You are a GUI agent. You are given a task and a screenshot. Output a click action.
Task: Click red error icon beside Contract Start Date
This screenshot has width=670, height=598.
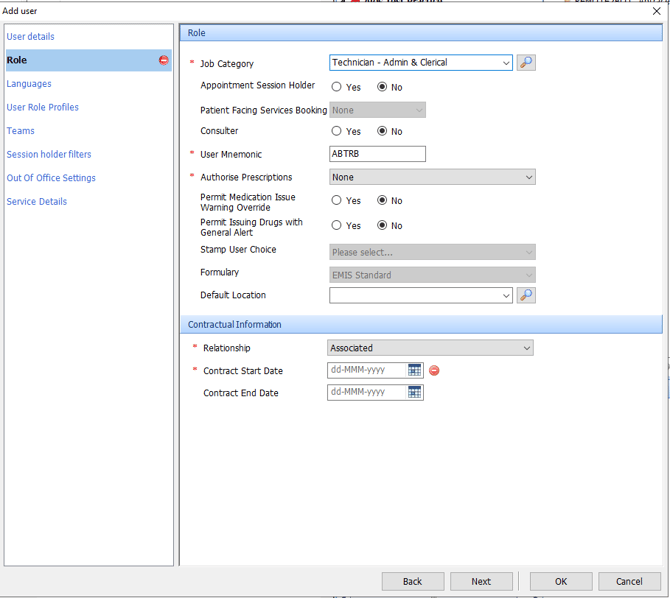click(434, 370)
